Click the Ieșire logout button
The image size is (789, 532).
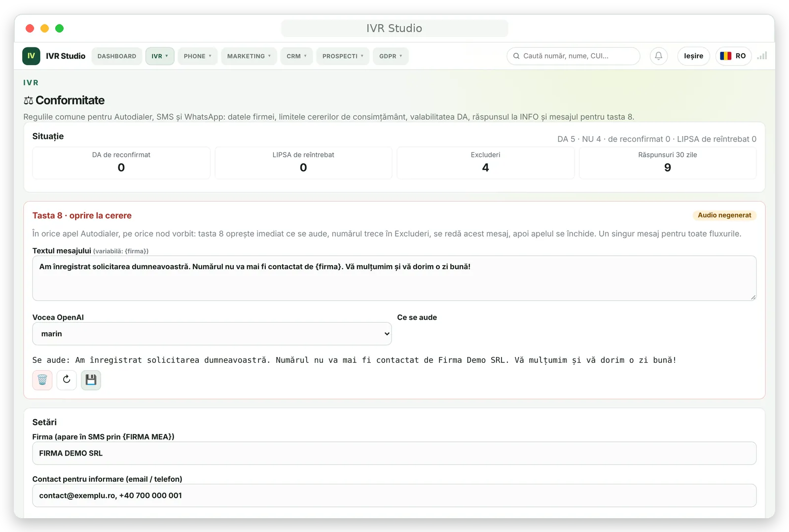coord(693,56)
